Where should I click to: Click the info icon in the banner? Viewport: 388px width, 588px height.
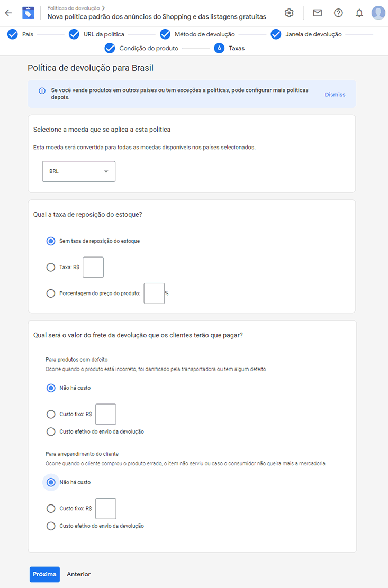click(42, 91)
